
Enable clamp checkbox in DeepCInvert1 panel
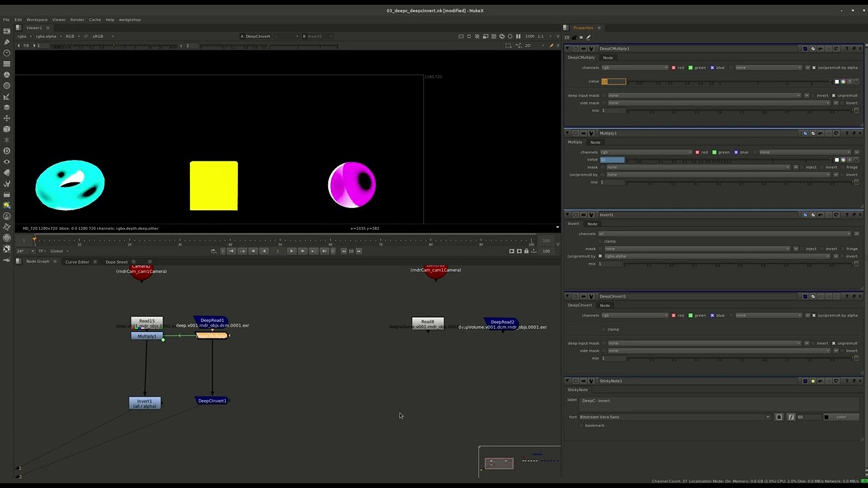(605, 329)
